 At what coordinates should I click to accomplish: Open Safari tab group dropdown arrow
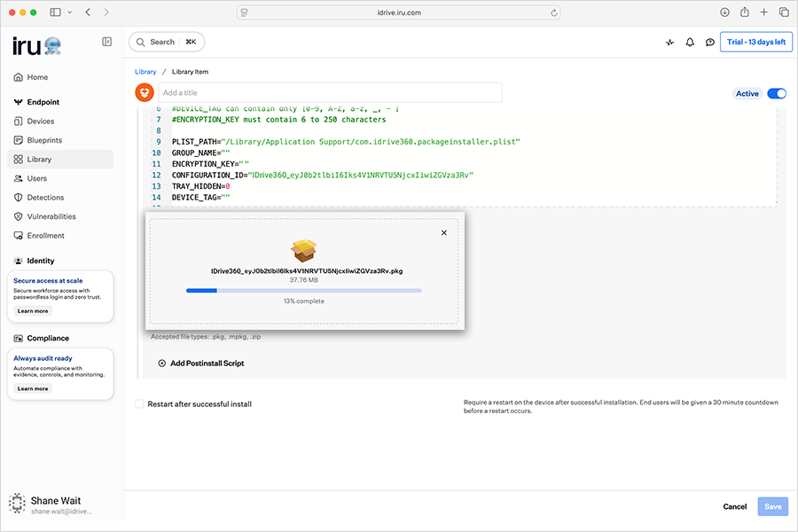(70, 12)
